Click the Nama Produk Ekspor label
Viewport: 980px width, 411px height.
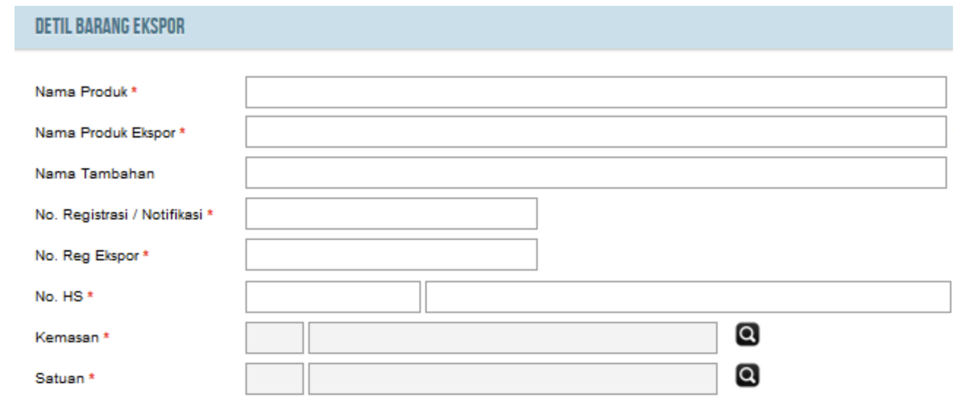[x=105, y=133]
